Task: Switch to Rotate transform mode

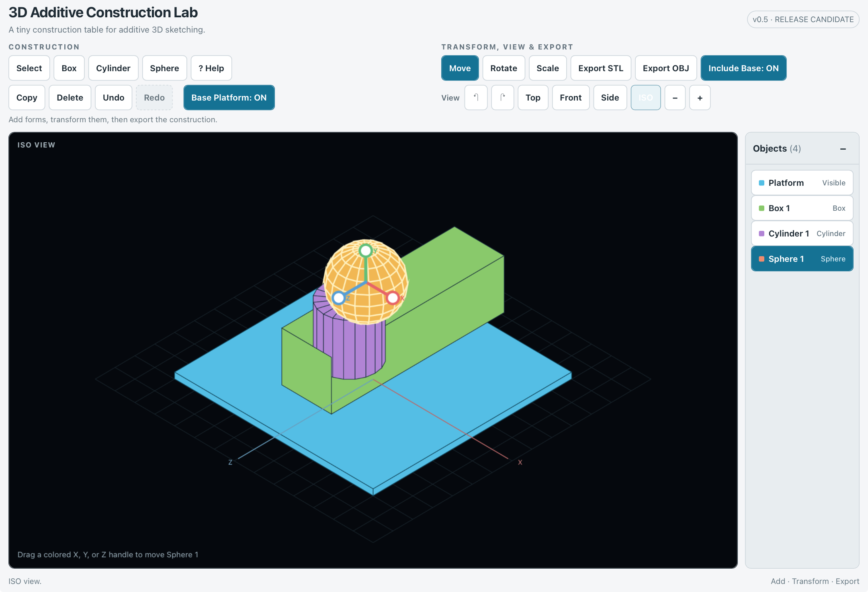Action: click(504, 68)
